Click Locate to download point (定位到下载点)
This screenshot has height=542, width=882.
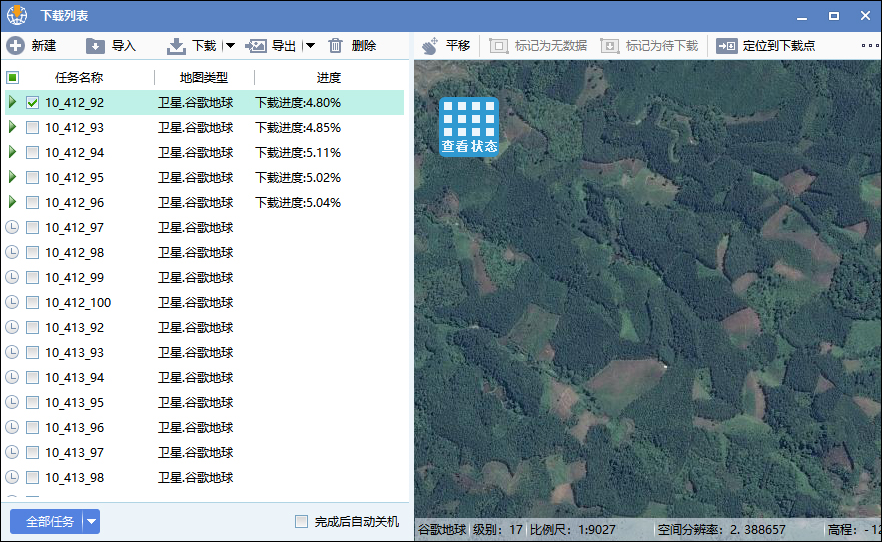[x=726, y=46]
